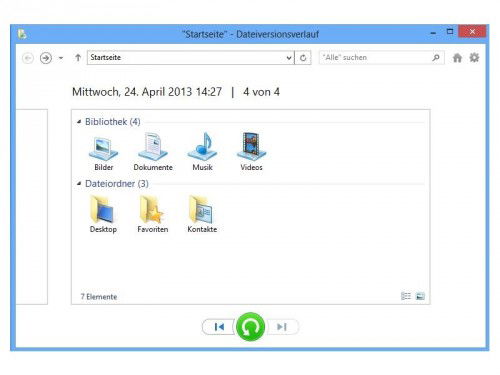Open the Favoriten folder
Viewport: 500px width, 375px height.
coord(153,215)
